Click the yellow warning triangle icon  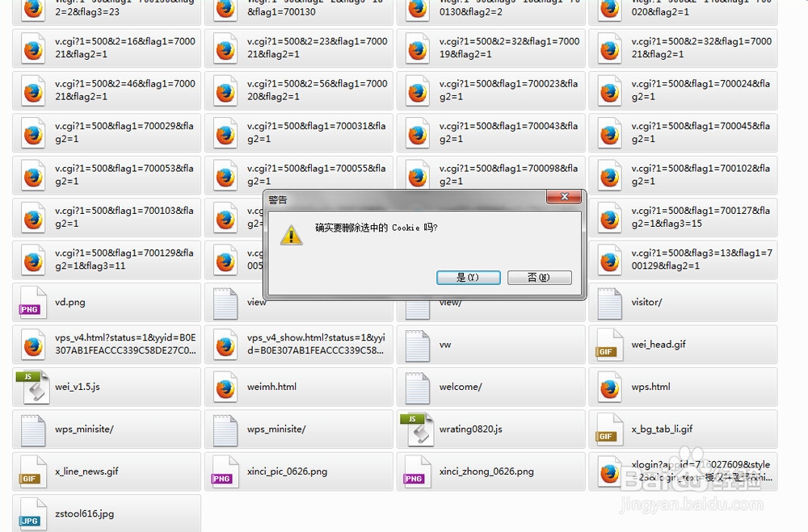coord(291,235)
